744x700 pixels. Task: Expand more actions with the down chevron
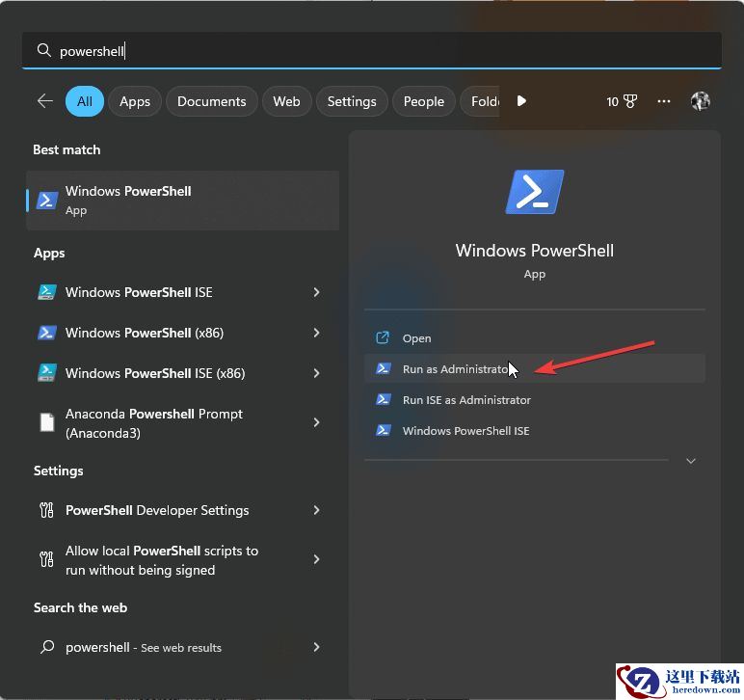point(690,462)
